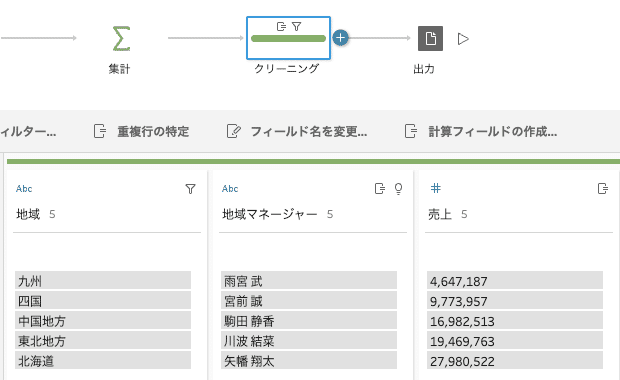Screen dimensions: 620x380
Task: Click the plus button after クリーニング step
Action: click(x=340, y=38)
